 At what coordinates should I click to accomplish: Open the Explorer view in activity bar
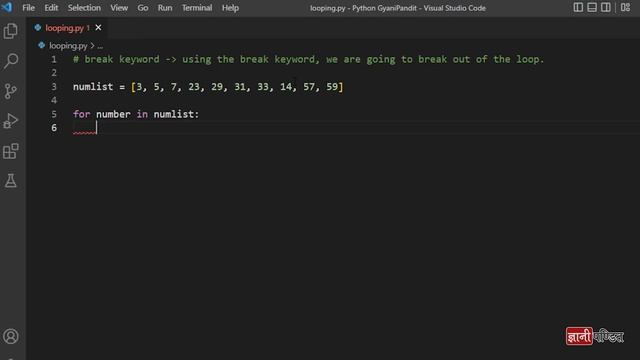click(11, 31)
